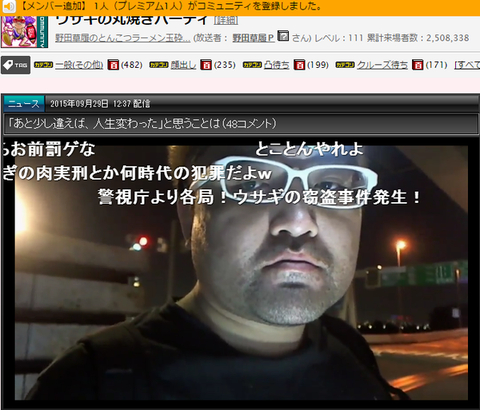Open the 一般(その他) tag link

point(79,65)
